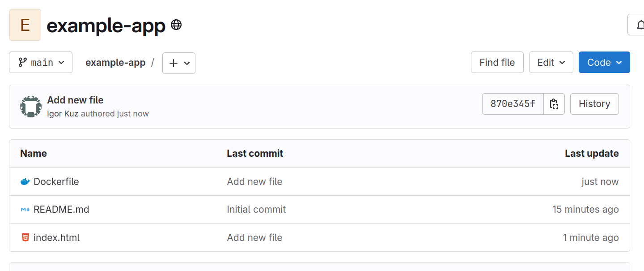Open index.html in the repository
Viewport: 644px width, 271px height.
(x=56, y=237)
